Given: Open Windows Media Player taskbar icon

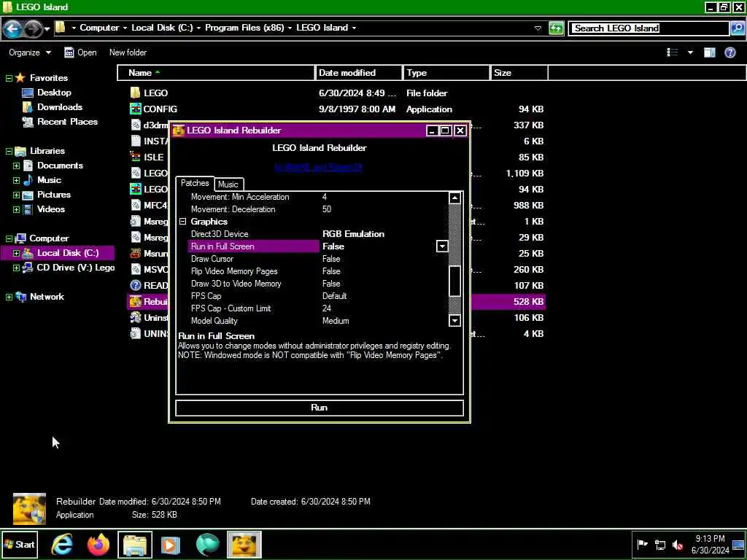Looking at the screenshot, I should tap(171, 544).
